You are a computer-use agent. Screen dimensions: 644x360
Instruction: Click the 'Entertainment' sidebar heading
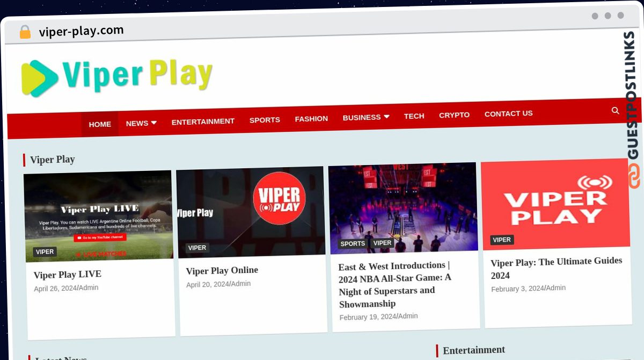tap(474, 350)
